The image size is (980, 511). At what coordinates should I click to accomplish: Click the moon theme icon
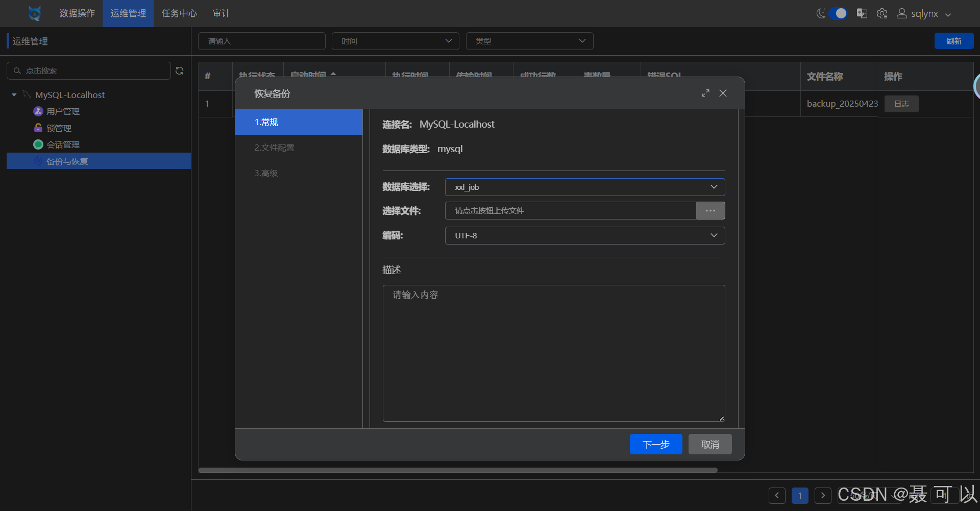(x=821, y=13)
